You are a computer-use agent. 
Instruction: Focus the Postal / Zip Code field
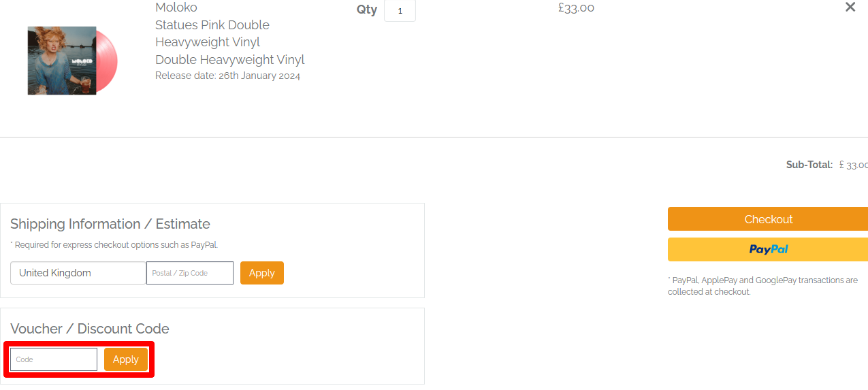(190, 273)
